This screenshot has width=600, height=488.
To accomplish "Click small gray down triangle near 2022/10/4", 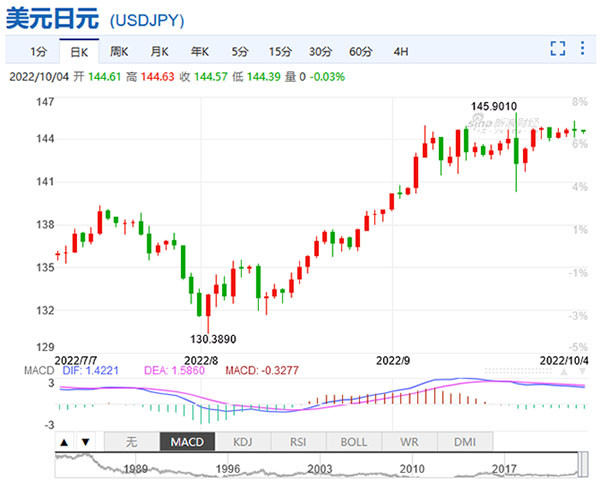I will click(x=582, y=372).
